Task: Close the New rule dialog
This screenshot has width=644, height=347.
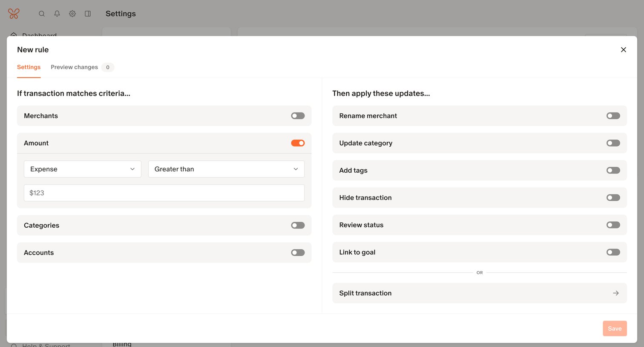Action: 623,50
